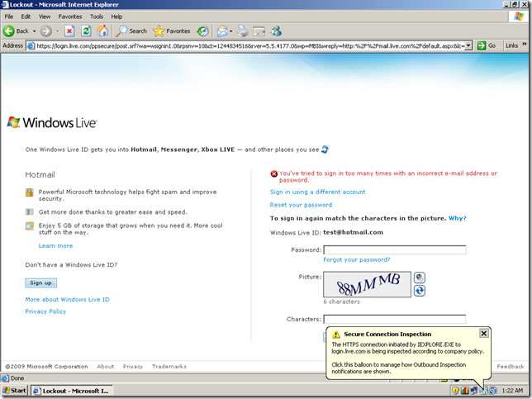
Task: Open the Messenger toolbar icon
Action: (276, 31)
